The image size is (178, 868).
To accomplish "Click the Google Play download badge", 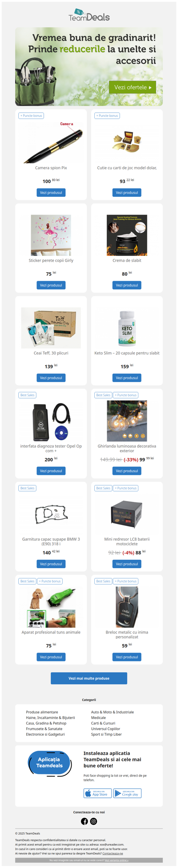I will 127,793.
